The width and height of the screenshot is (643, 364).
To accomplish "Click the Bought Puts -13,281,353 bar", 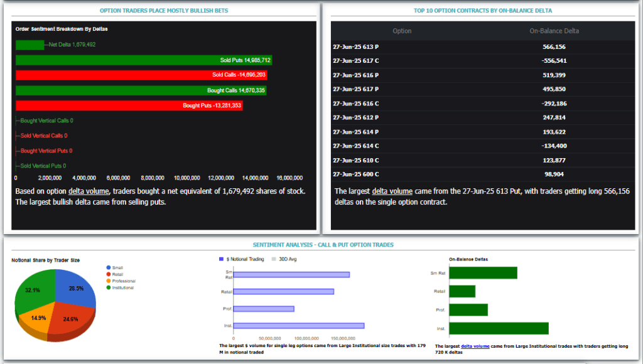I will coord(129,105).
